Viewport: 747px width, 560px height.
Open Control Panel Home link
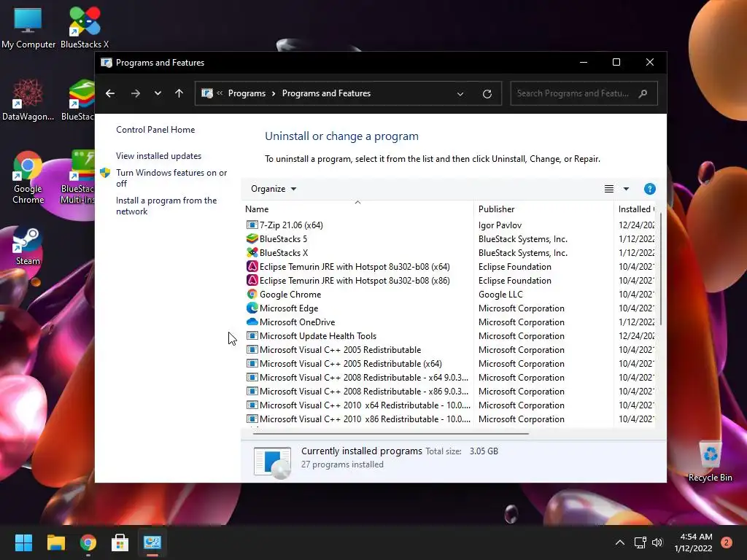click(x=155, y=130)
